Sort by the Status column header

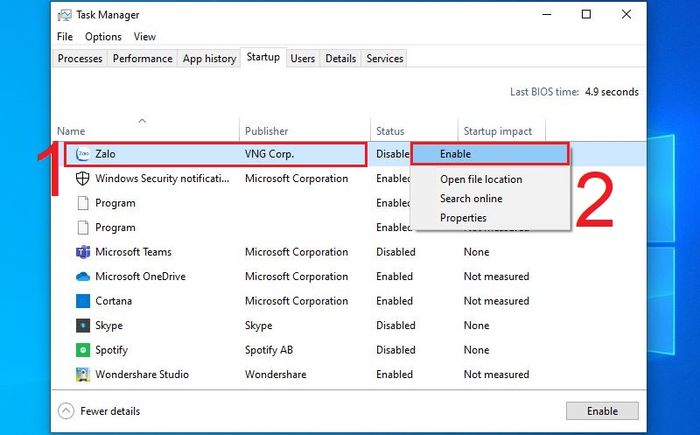pos(390,131)
